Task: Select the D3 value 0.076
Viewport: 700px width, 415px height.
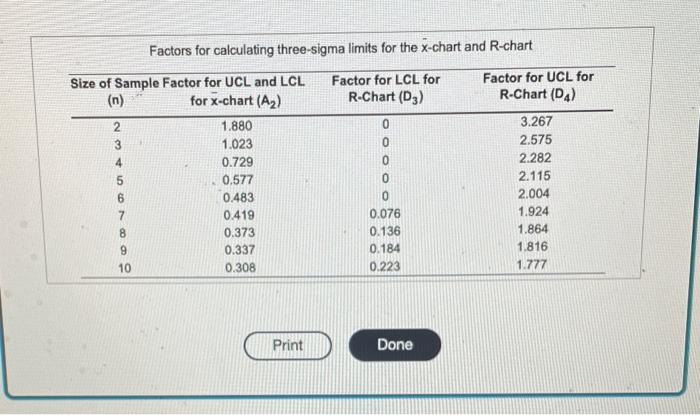Action: click(385, 214)
